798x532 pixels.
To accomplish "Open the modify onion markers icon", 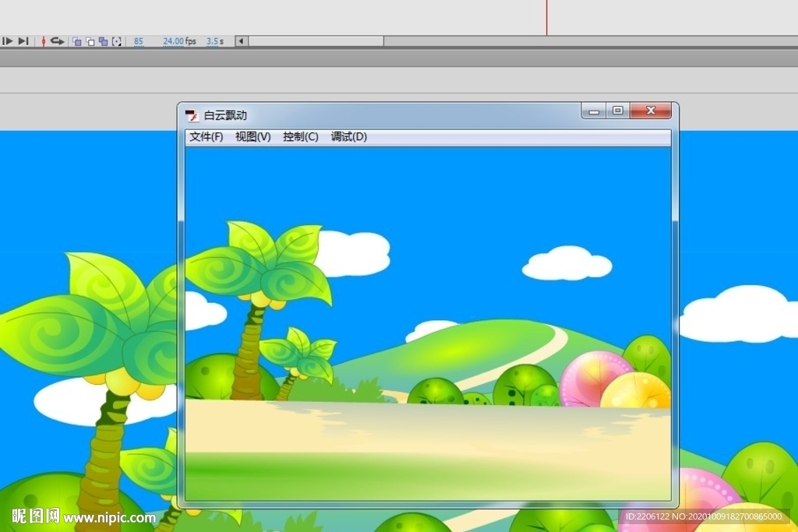I will (117, 42).
